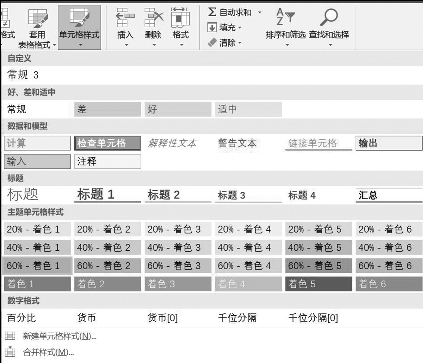Select the 计算 style
The height and width of the screenshot is (363, 423).
tap(37, 143)
